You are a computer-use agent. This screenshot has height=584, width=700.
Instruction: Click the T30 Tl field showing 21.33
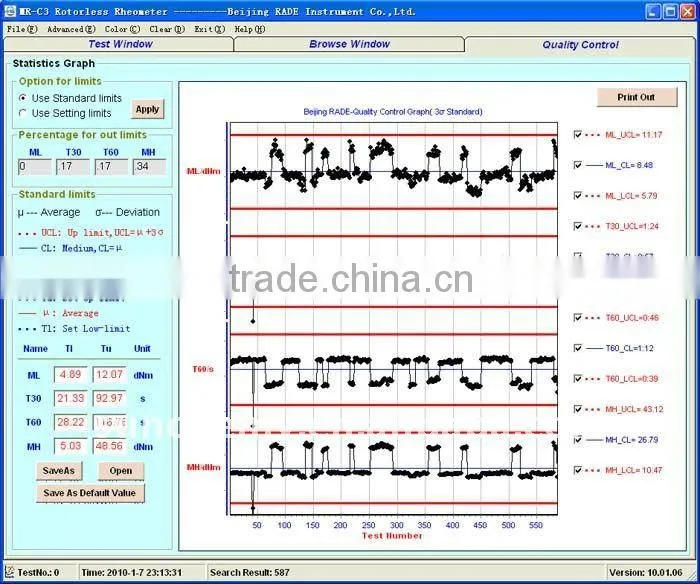click(71, 398)
